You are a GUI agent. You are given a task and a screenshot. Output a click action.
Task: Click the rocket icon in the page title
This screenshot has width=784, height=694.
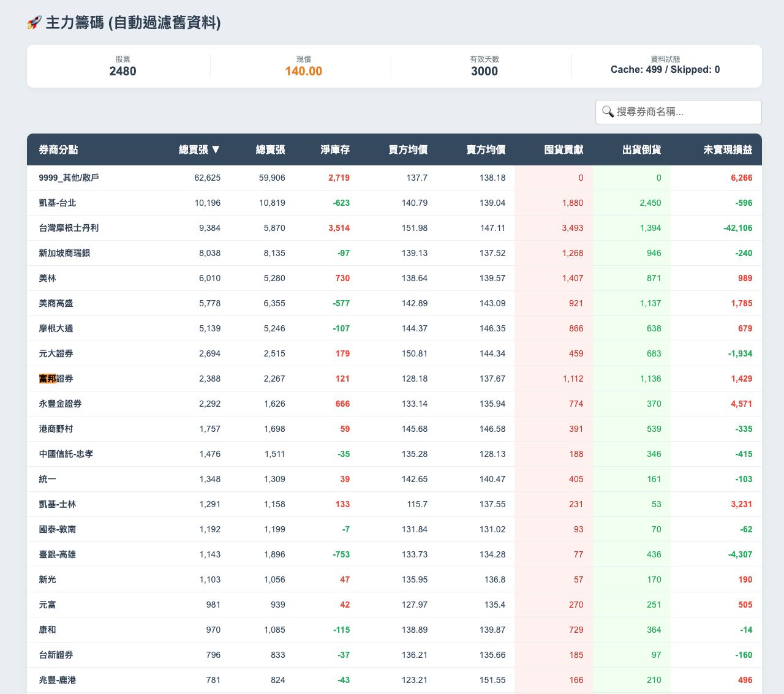point(34,23)
